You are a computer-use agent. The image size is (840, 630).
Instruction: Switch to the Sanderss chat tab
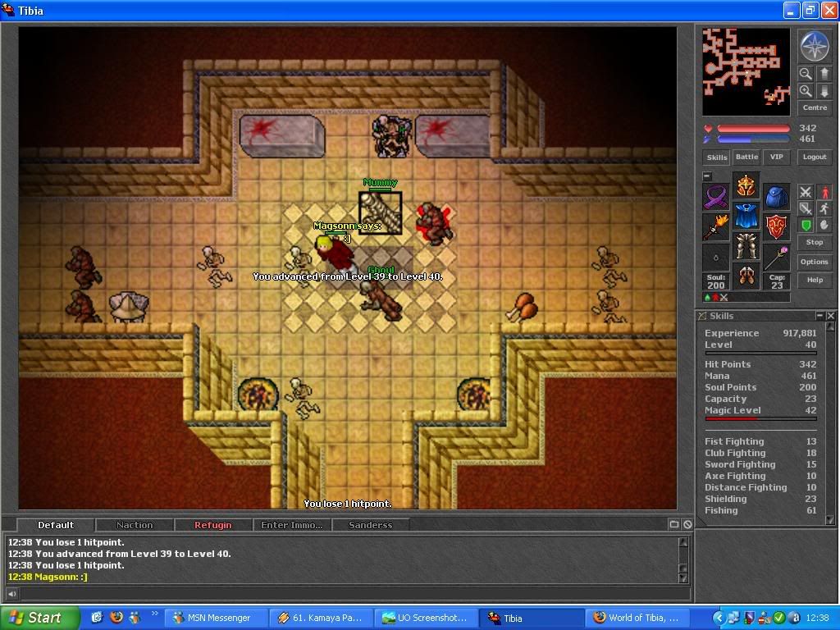[371, 525]
